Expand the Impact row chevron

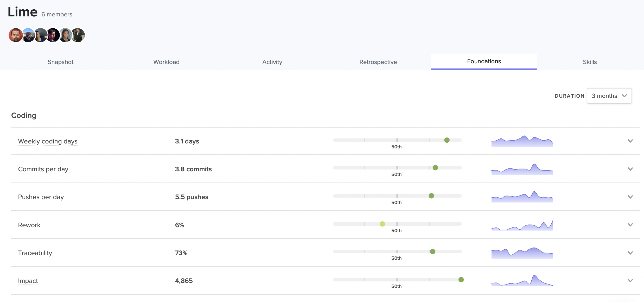click(630, 281)
